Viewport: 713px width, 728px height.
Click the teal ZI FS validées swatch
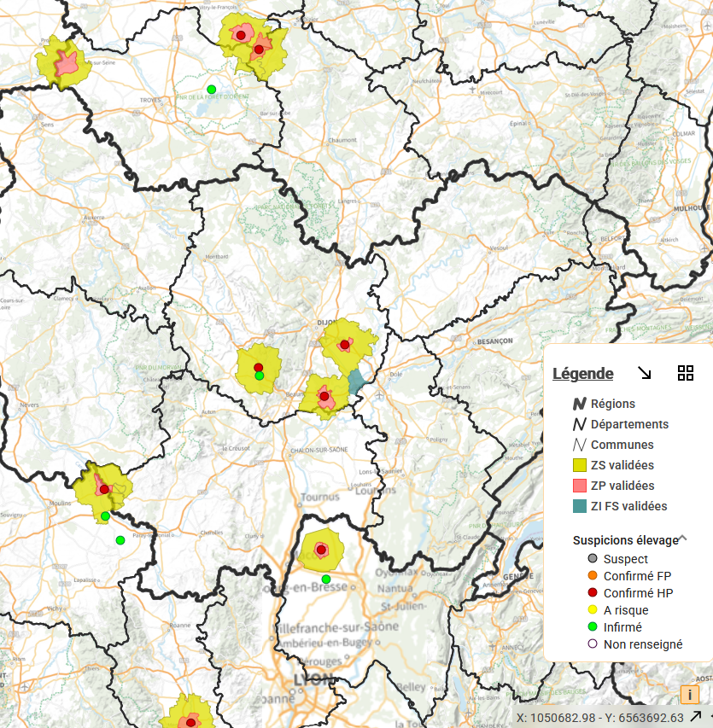pos(580,506)
